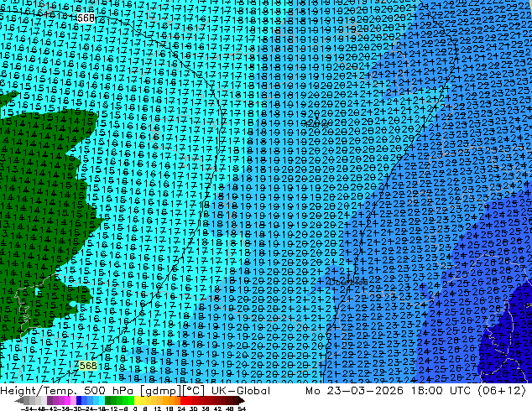The width and height of the screenshot is (532, 411).
Task: Click the "0" legend scale value
Action: 135,408
